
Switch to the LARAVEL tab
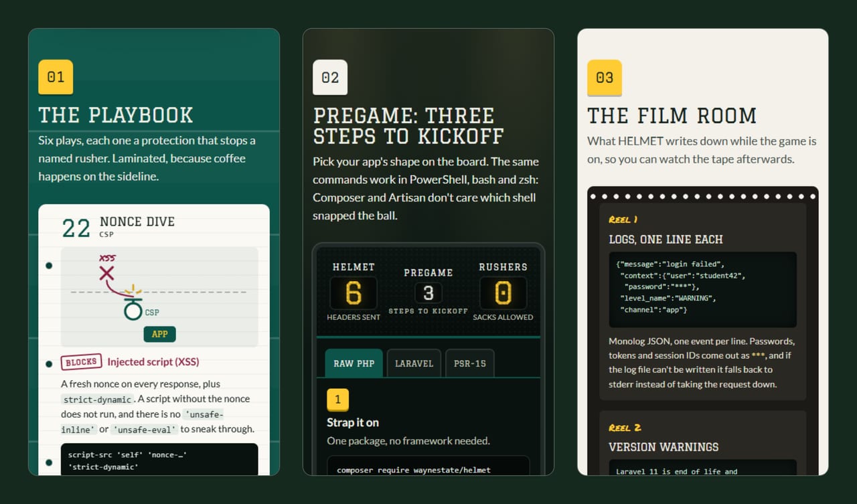[414, 363]
